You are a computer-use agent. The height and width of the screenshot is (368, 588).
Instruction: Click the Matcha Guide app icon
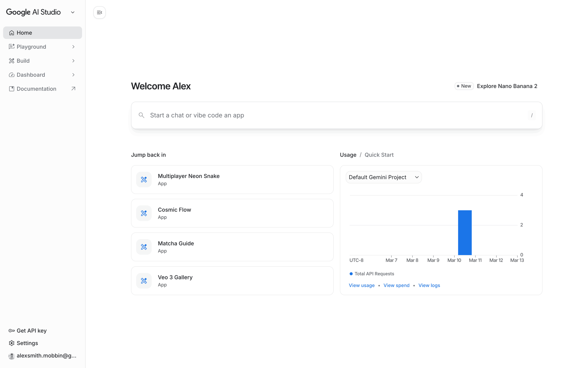click(144, 247)
